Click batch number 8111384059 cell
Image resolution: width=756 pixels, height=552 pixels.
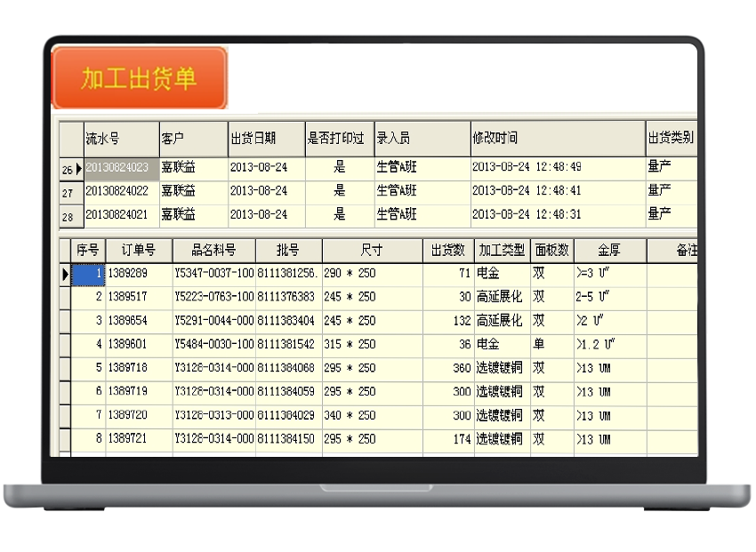[288, 391]
